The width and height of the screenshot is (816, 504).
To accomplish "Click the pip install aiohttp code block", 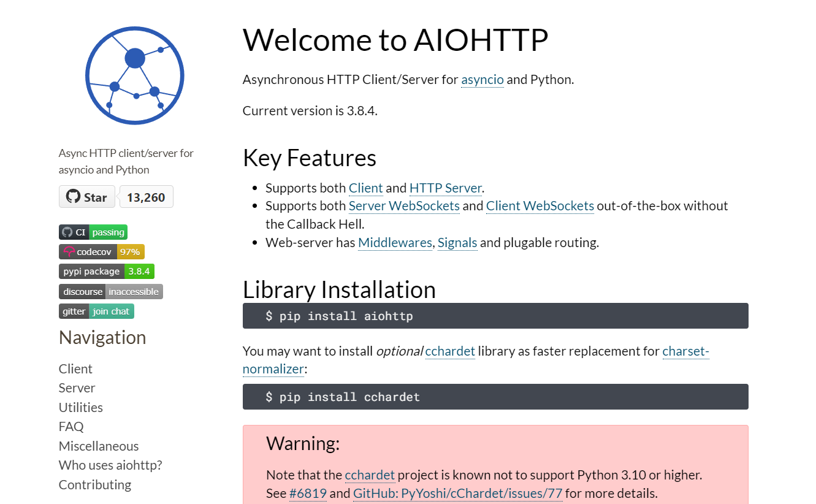I will [x=495, y=316].
